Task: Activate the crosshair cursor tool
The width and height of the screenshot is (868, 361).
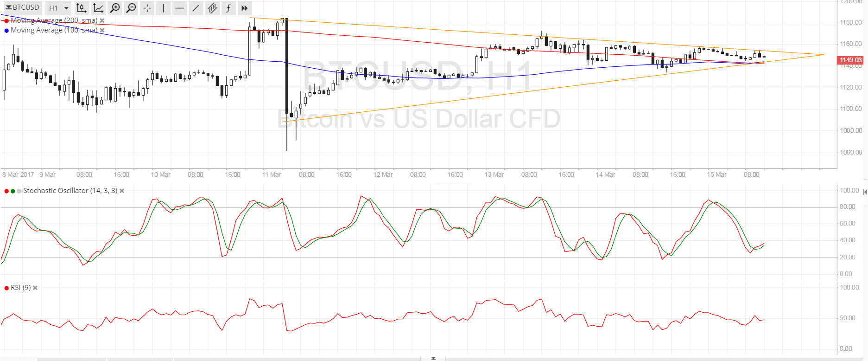Action: pyautogui.click(x=147, y=8)
